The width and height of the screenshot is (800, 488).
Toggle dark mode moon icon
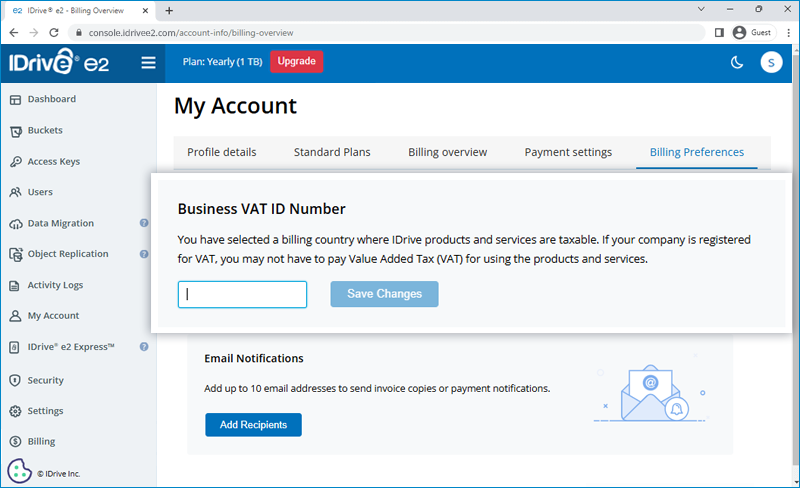click(737, 63)
